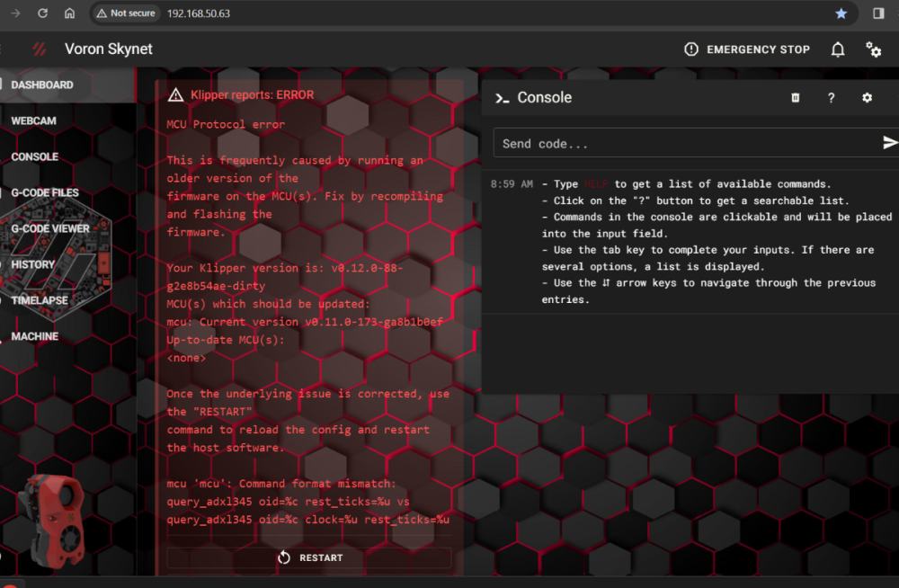Screen dimensions: 899x588
Task: Open interface settings gears icon
Action: click(873, 50)
